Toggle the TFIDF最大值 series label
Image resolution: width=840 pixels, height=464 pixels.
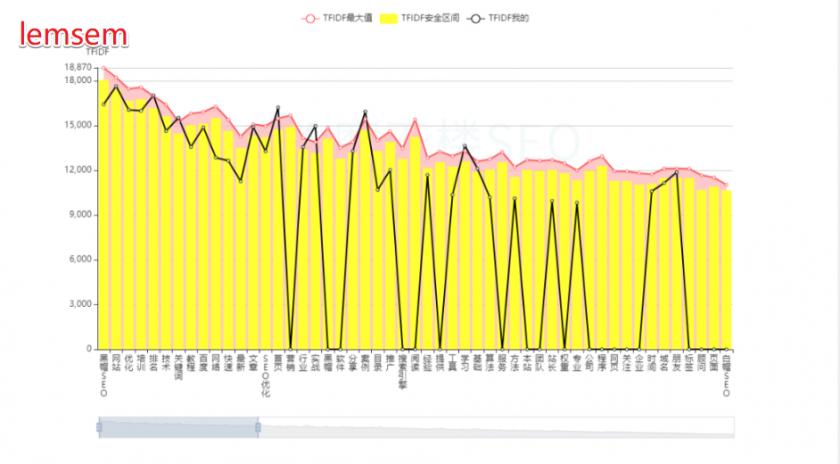[x=347, y=18]
